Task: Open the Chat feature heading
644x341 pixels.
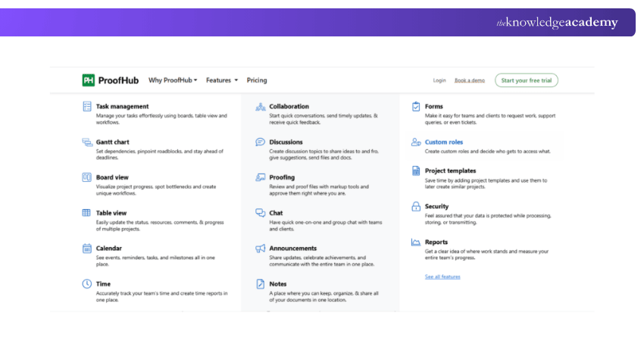Action: click(x=276, y=213)
